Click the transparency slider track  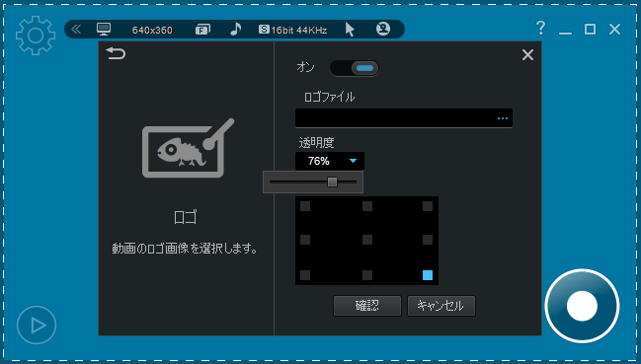[313, 182]
